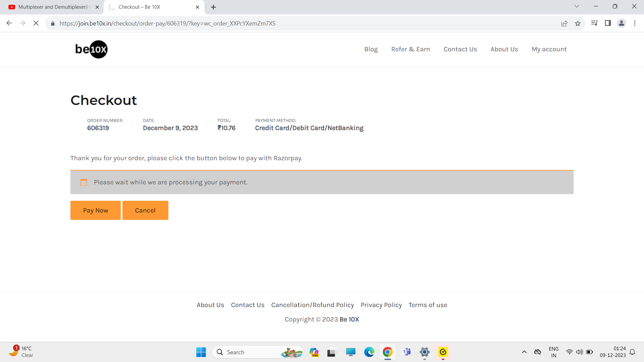Open Chrome side panel icon
644x362 pixels.
point(607,23)
